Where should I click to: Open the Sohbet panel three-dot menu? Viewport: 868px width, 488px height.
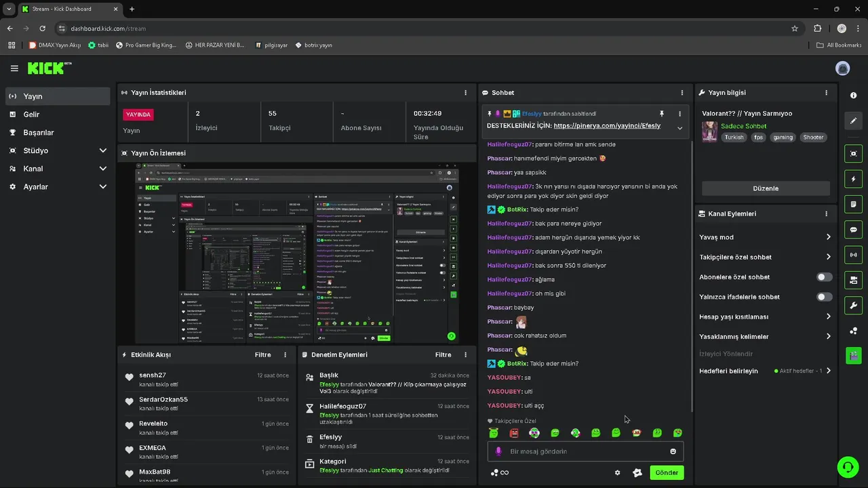click(682, 93)
